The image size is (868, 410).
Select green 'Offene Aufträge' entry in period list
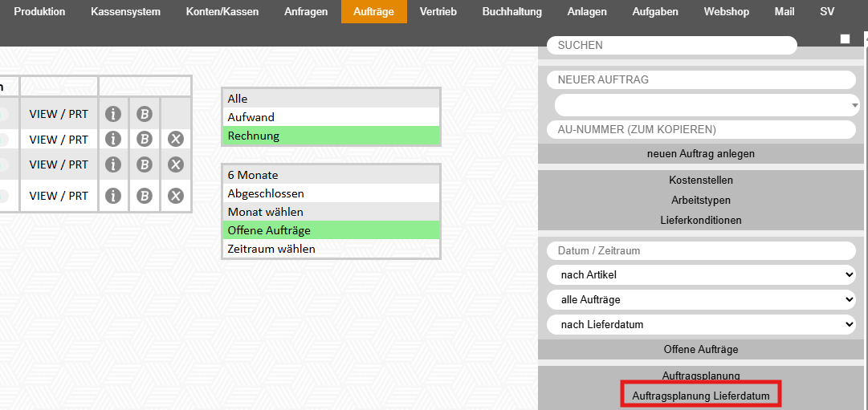pyautogui.click(x=331, y=230)
